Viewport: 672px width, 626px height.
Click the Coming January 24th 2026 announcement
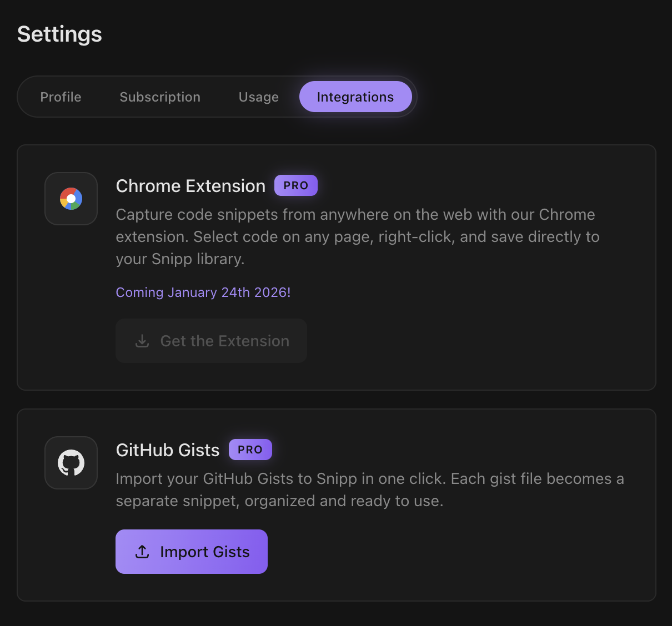(x=203, y=292)
